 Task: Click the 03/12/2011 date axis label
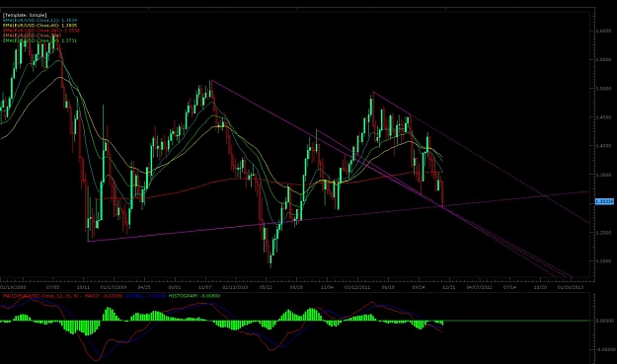(357, 287)
